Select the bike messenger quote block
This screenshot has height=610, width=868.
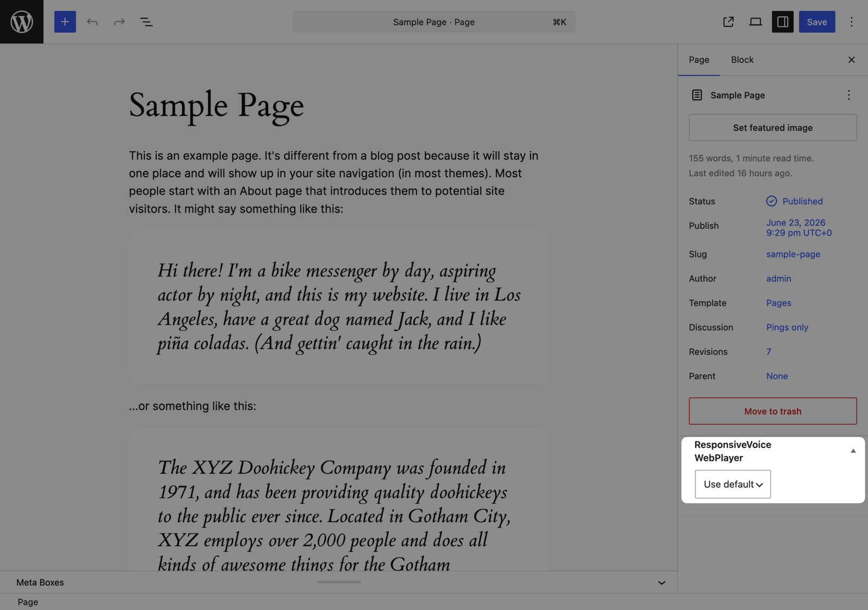[339, 307]
